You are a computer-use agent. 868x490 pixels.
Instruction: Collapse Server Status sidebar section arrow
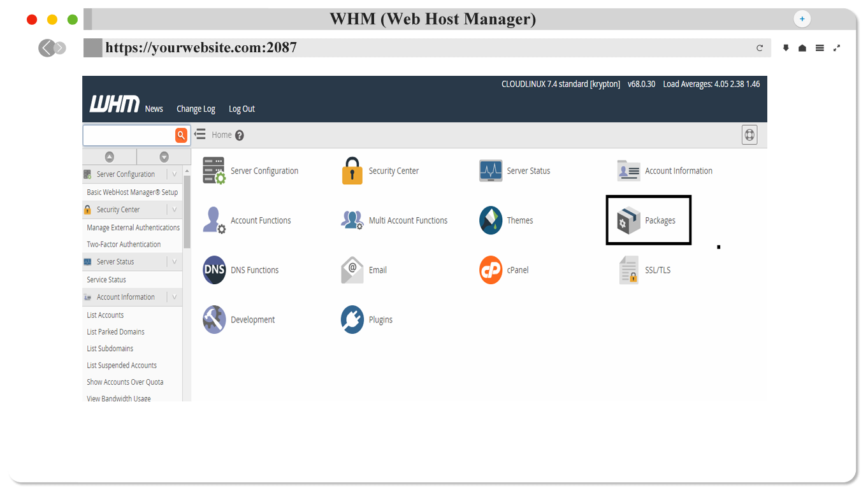tap(175, 262)
